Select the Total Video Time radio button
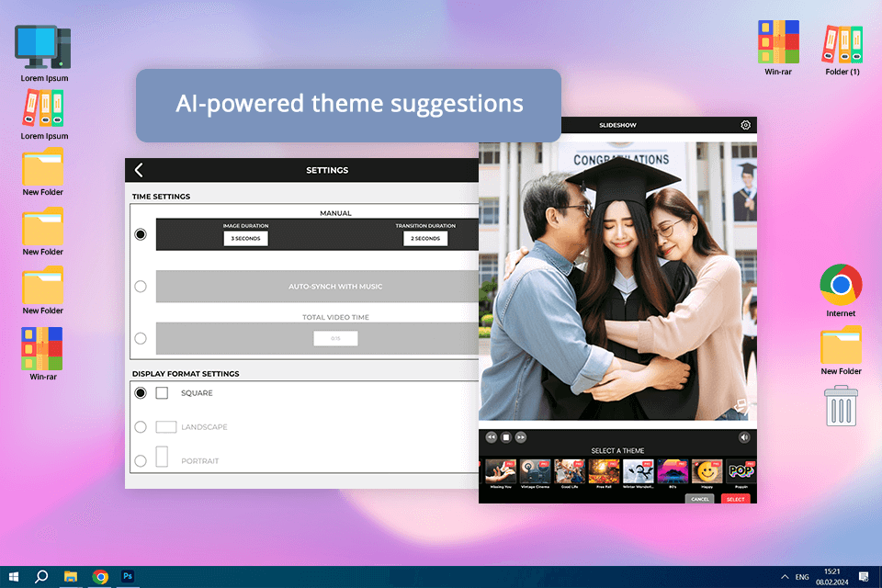The image size is (882, 588). click(141, 338)
